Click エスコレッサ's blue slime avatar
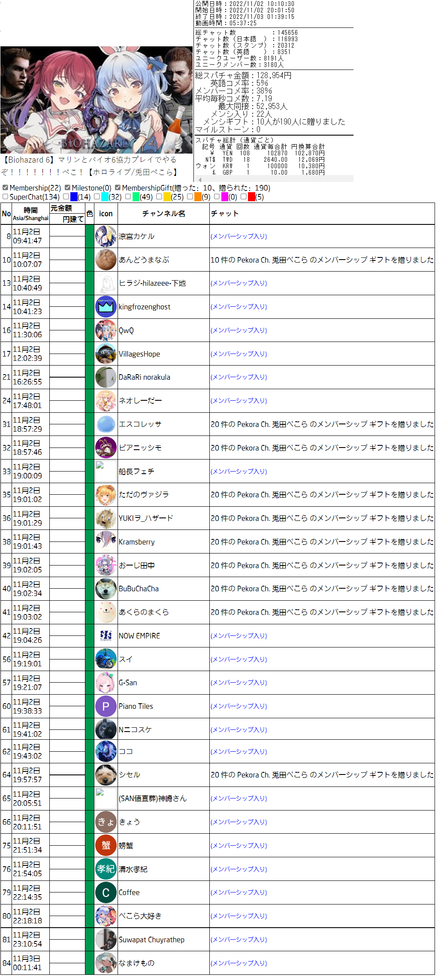Viewport: 441px width, 980px height. point(106,424)
